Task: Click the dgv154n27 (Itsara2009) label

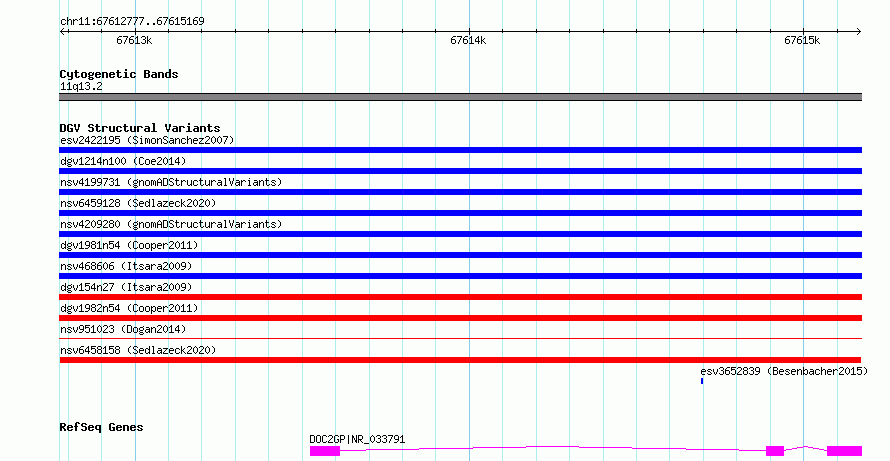Action: coord(126,287)
